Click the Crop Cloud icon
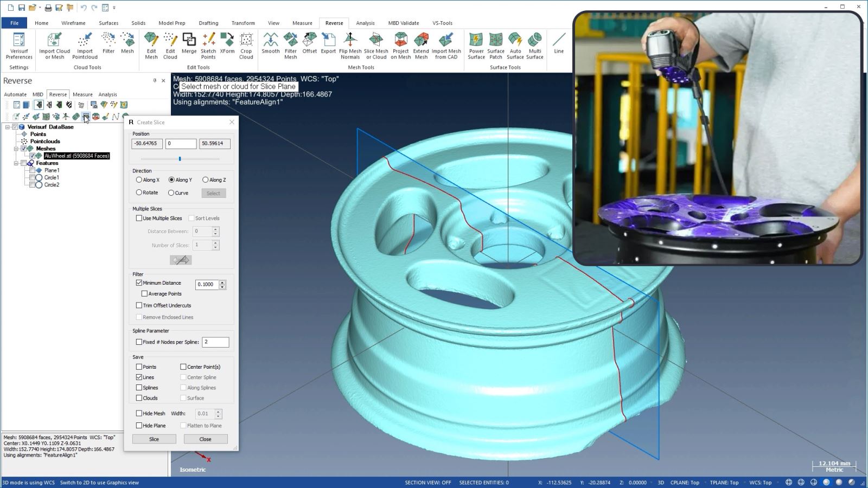Screen dimensions: 868x488 point(246,46)
